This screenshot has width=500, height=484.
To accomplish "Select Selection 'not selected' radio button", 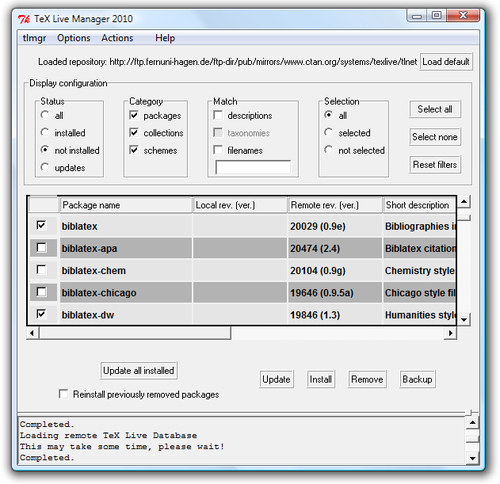I will pos(329,150).
